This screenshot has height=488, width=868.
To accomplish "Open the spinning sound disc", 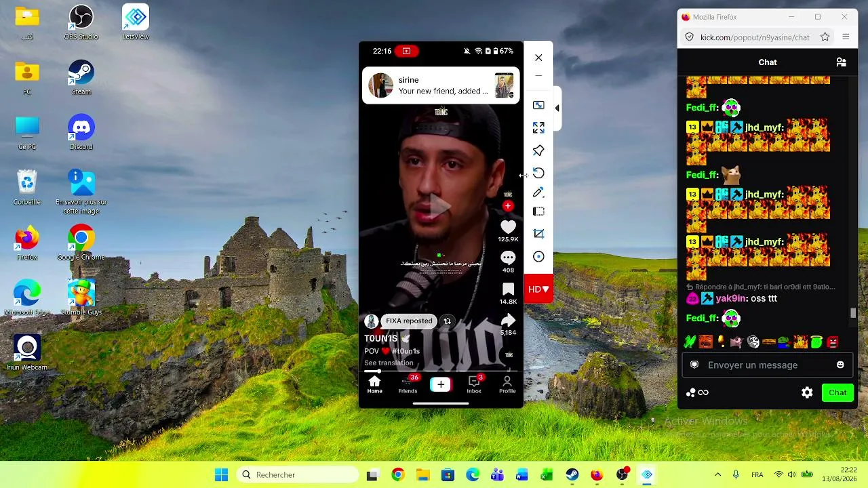I will [x=509, y=354].
